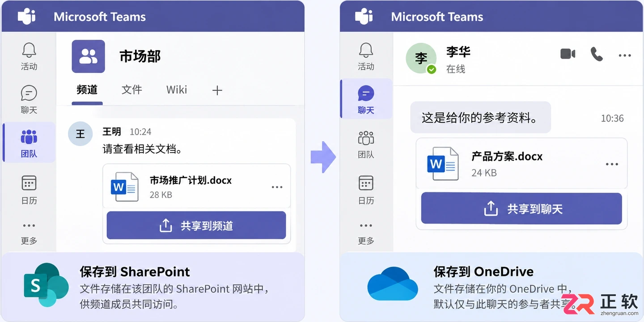The image size is (644, 322).
Task: Start a video call with 李华
Action: [x=568, y=54]
